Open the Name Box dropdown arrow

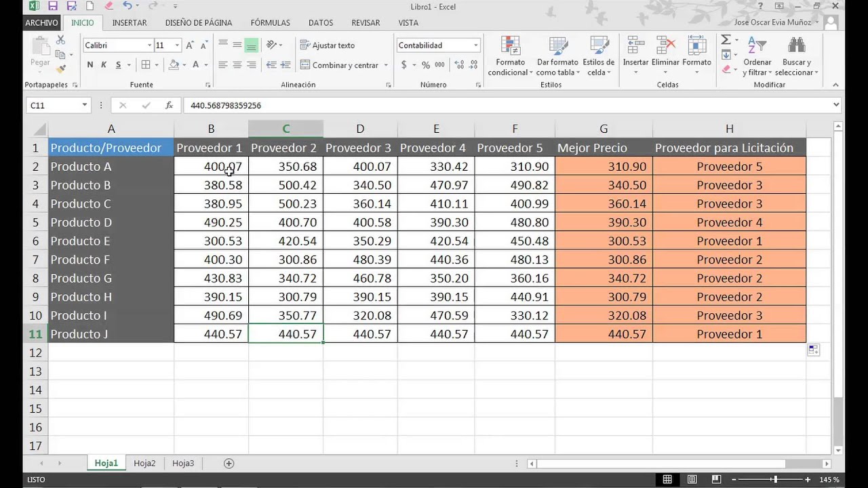click(85, 105)
